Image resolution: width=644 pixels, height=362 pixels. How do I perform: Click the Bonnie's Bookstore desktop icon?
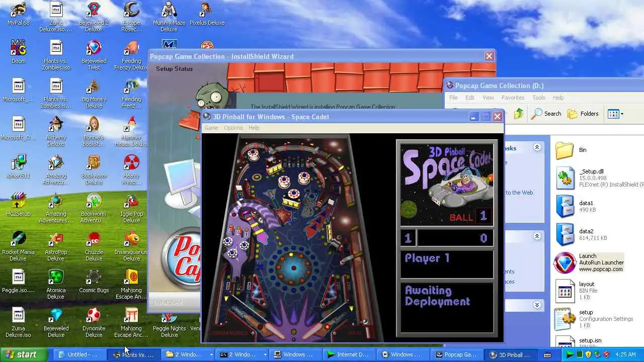94,132
